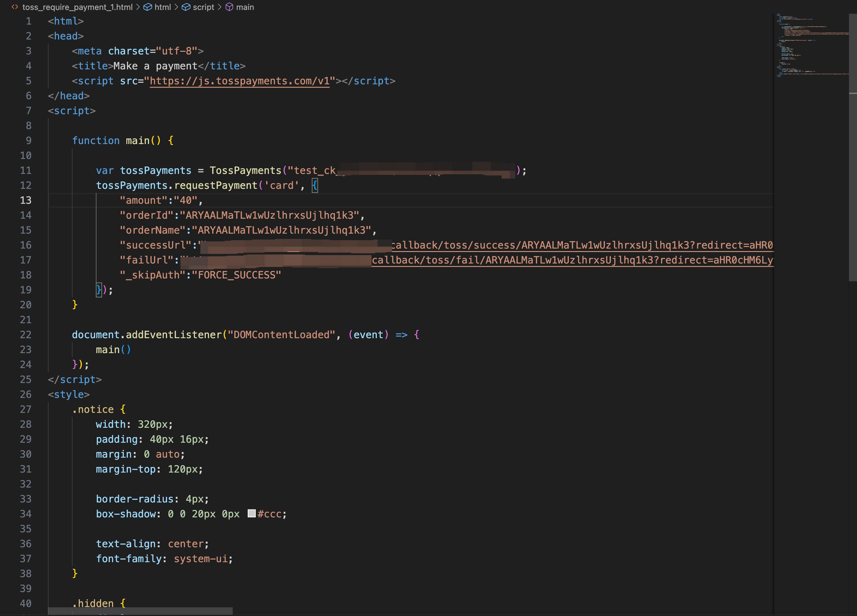Click 'box-shadow' property name
The height and width of the screenshot is (616, 857).
click(126, 514)
